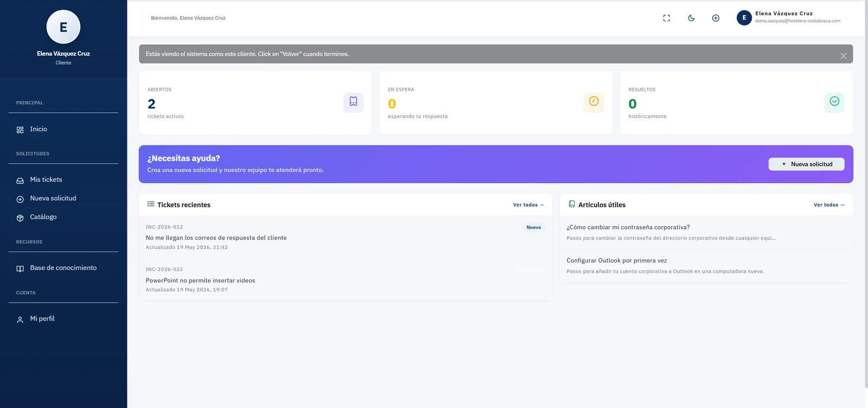Click the Inicio dashboard grid icon

coord(20,130)
